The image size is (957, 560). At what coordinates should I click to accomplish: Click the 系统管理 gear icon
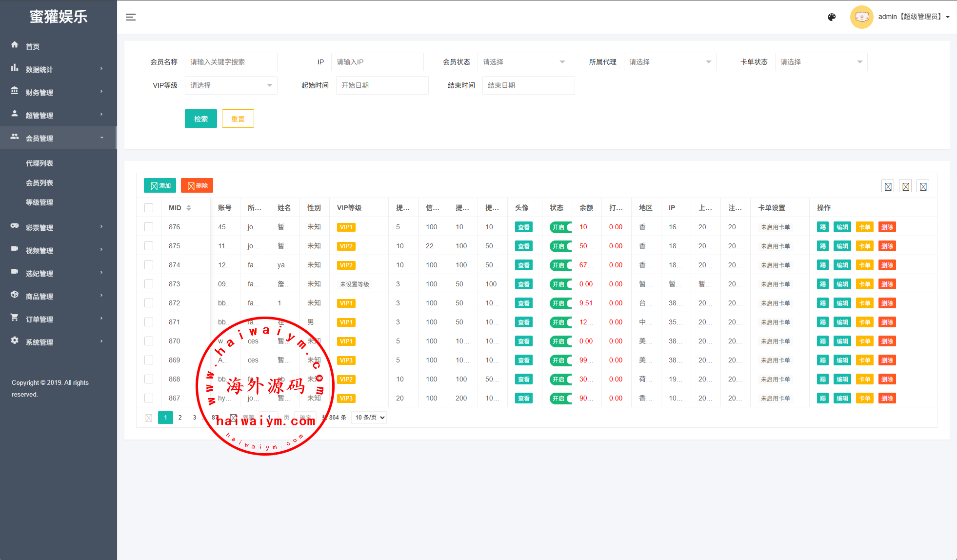[x=15, y=340]
